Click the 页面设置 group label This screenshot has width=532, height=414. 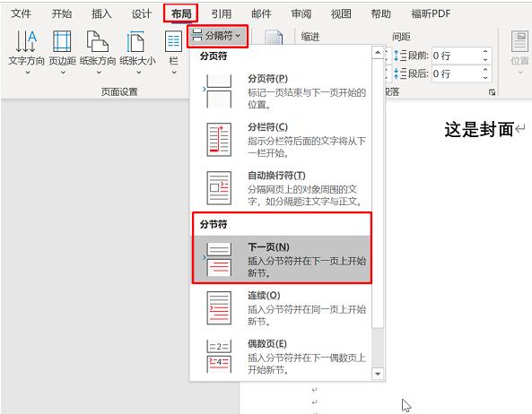(x=119, y=91)
